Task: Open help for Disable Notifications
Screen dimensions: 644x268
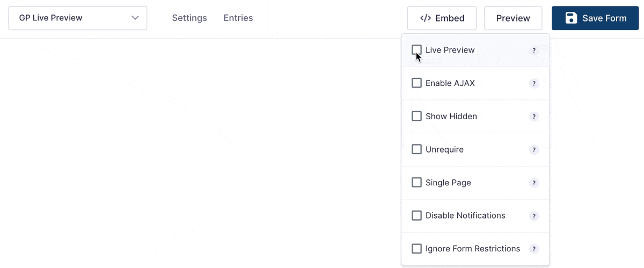Action: [x=534, y=216]
